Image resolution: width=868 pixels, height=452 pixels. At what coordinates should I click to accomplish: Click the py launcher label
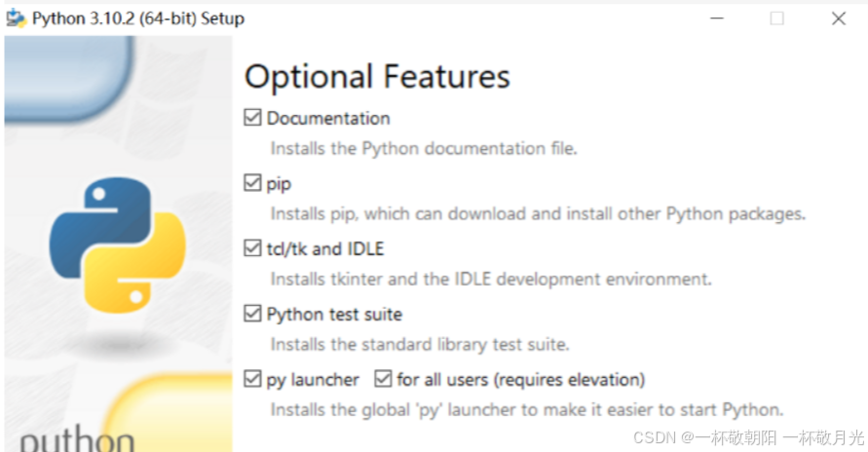313,380
